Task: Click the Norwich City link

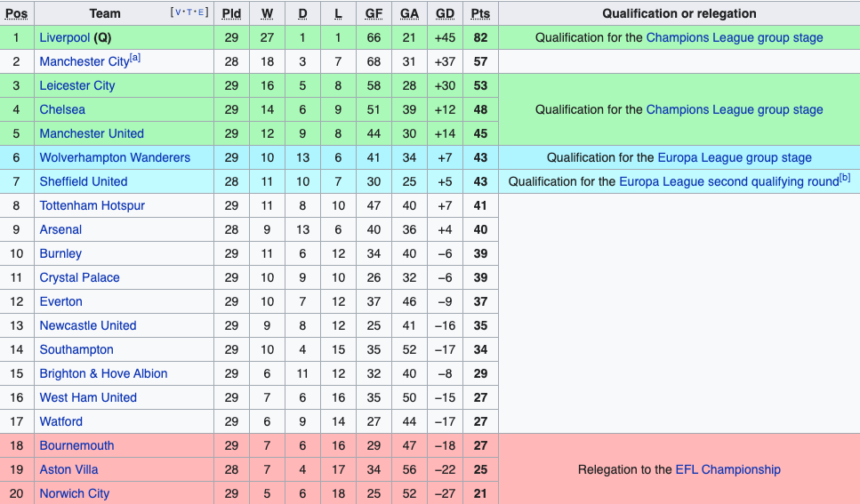Action: 75,493
